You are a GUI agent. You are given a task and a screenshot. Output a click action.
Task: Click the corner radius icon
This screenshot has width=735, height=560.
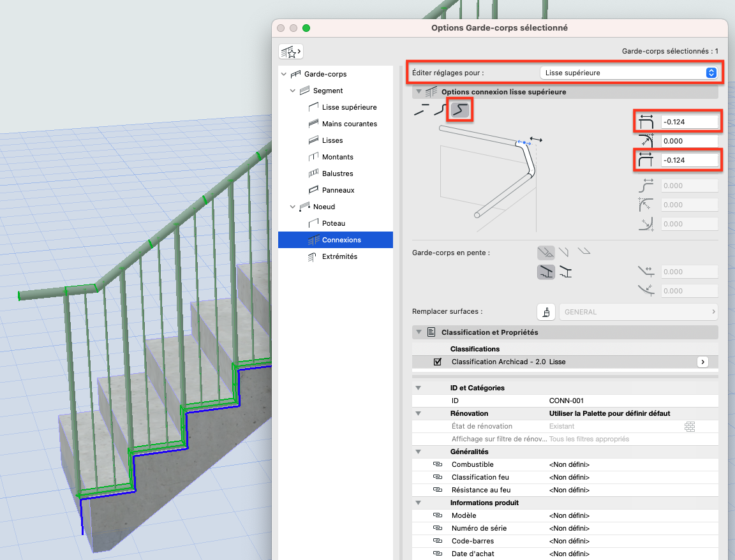click(646, 140)
